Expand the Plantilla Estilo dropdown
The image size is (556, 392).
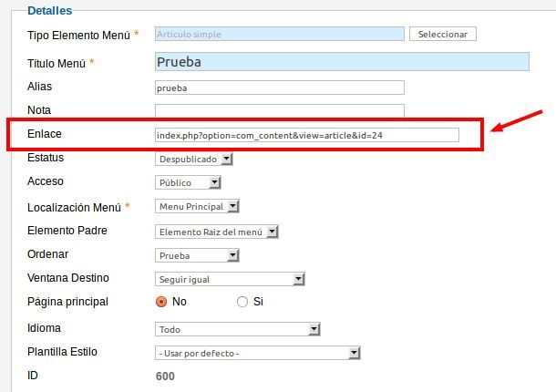tap(257, 353)
